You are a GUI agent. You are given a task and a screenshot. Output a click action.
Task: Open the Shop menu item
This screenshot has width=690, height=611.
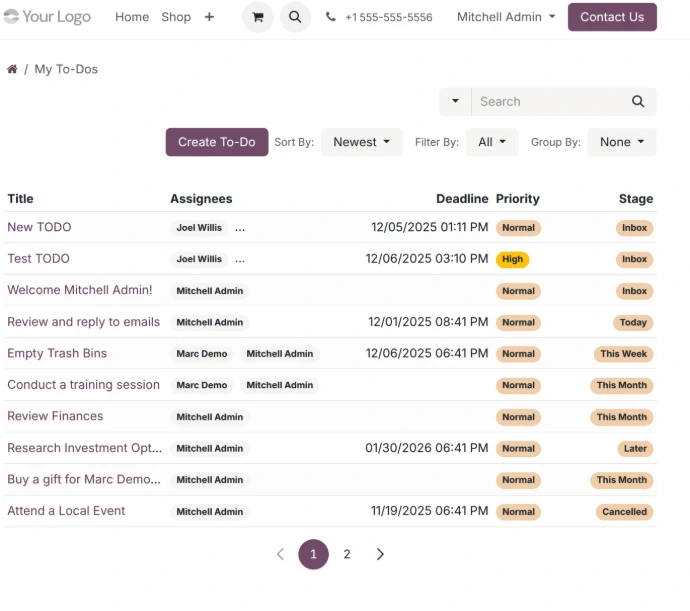[x=176, y=17]
